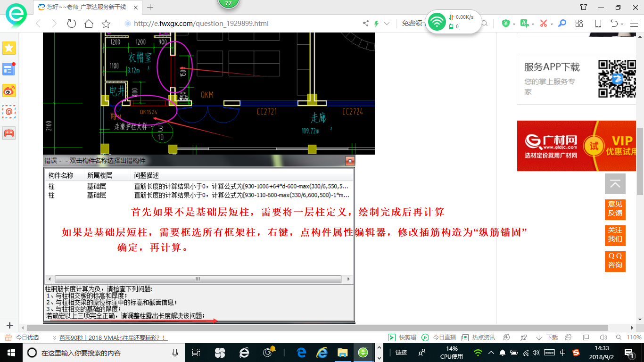Click the floating WiFi speed widget
This screenshot has height=362, width=644.
click(453, 22)
